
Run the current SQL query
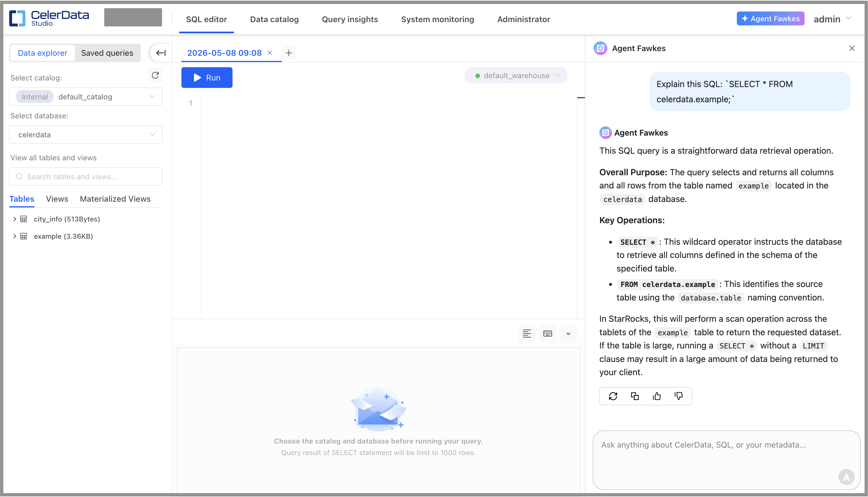pos(207,78)
